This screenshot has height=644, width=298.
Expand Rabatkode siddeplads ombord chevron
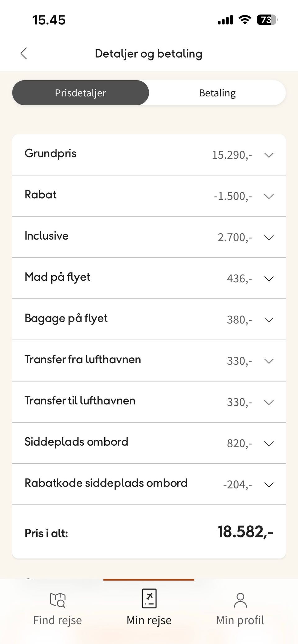[269, 485]
